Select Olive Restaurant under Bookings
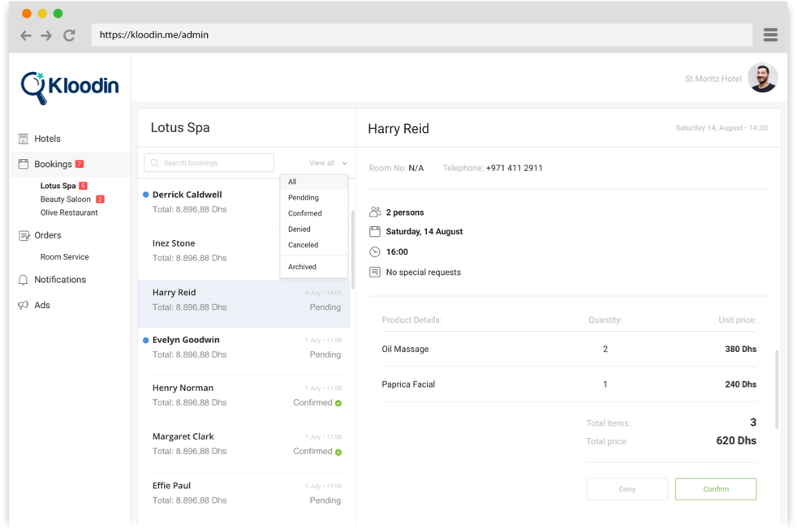The image size is (797, 532). point(69,212)
